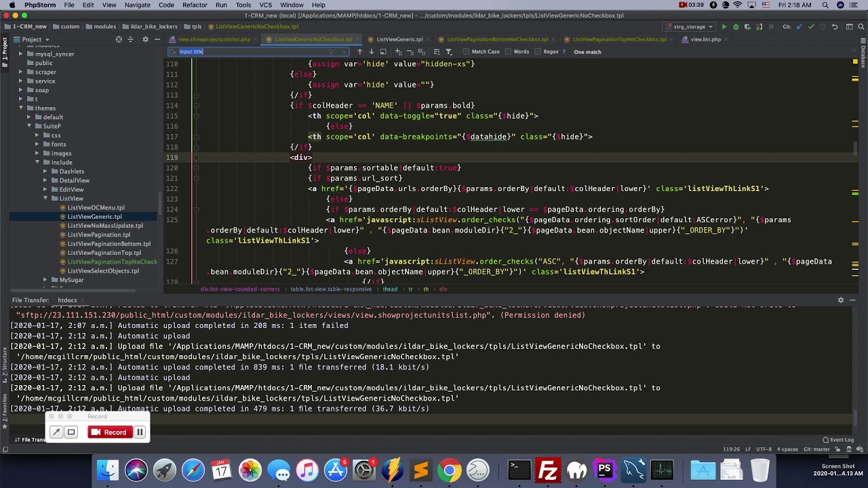Switch to the ListViewGeneric.tpl tab
This screenshot has height=488, width=868.
point(399,39)
